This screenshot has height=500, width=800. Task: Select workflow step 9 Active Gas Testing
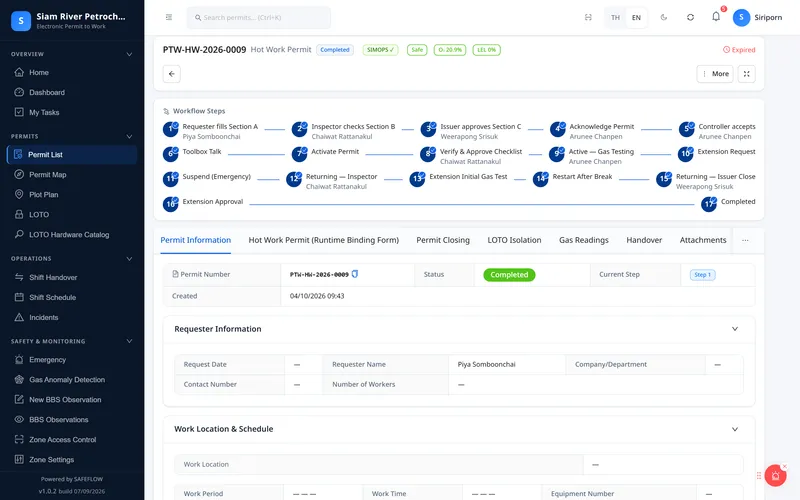(591, 156)
